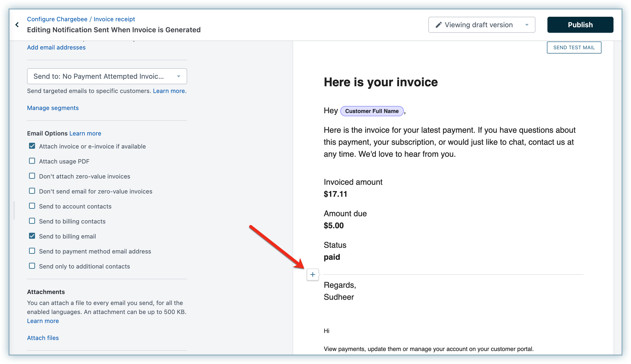Click the pencil icon in draft selector
The image size is (631, 364).
(438, 25)
